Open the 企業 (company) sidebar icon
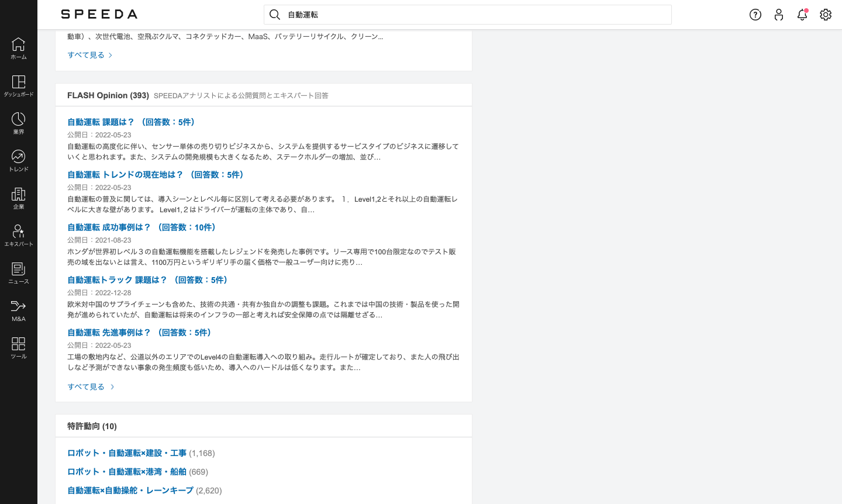Image resolution: width=842 pixels, height=504 pixels. click(x=18, y=196)
